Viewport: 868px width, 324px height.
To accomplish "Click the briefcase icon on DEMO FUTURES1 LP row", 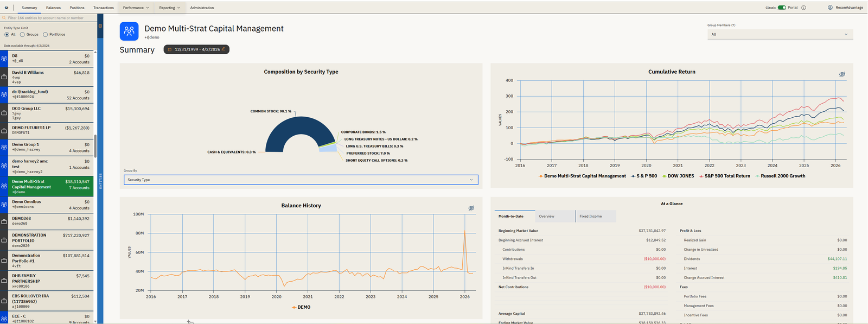I will click(4, 130).
